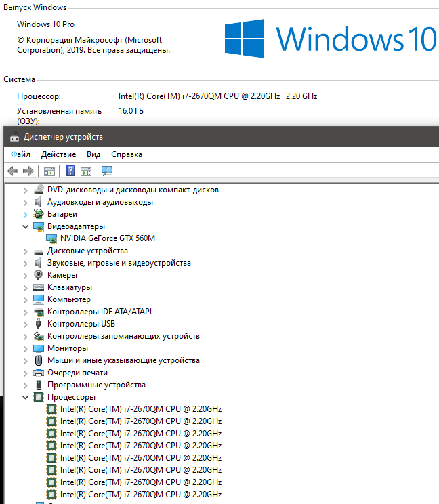
Task: Expand the Мониторы arrow
Action: click(25, 349)
